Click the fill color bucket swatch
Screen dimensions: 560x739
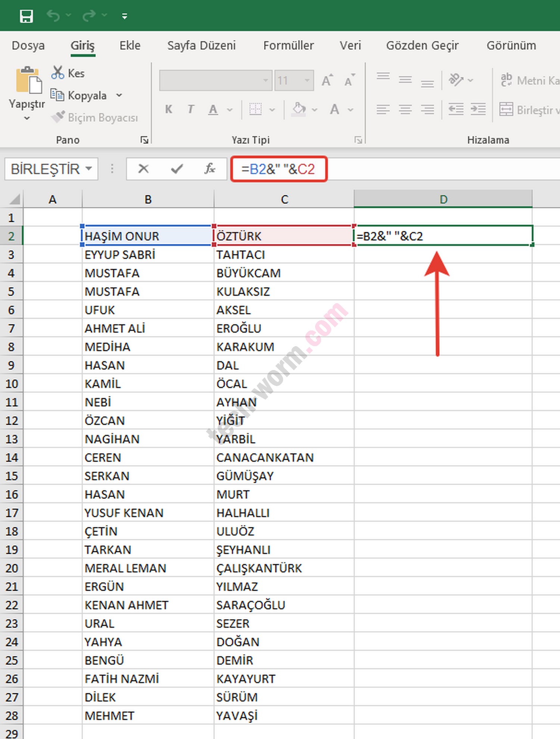point(299,109)
